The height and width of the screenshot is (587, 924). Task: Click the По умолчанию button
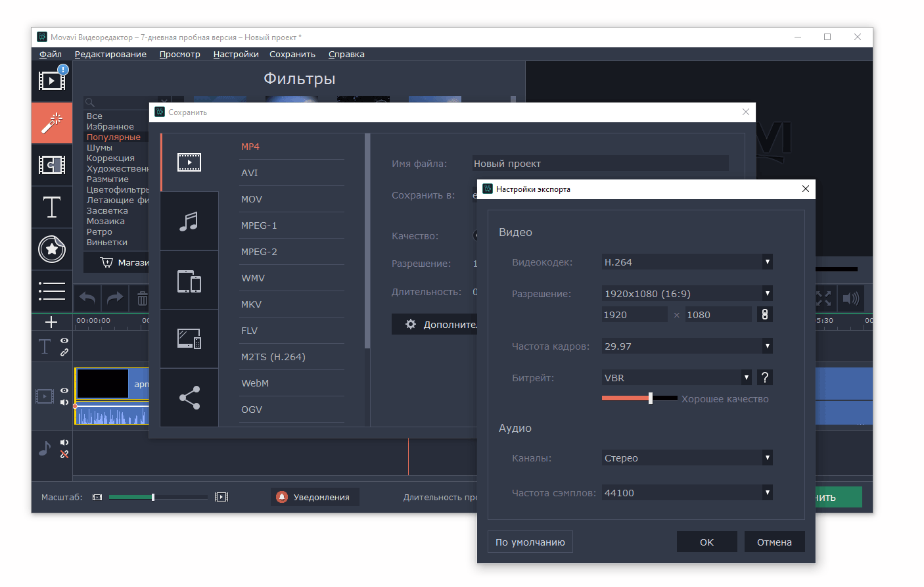coord(530,542)
